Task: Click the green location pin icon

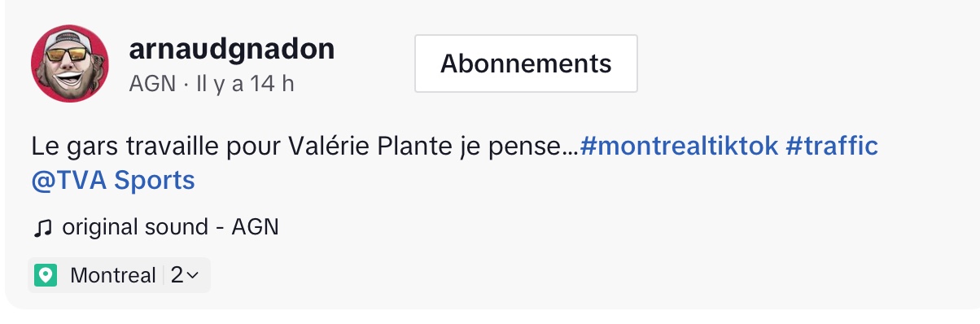Action: click(46, 275)
